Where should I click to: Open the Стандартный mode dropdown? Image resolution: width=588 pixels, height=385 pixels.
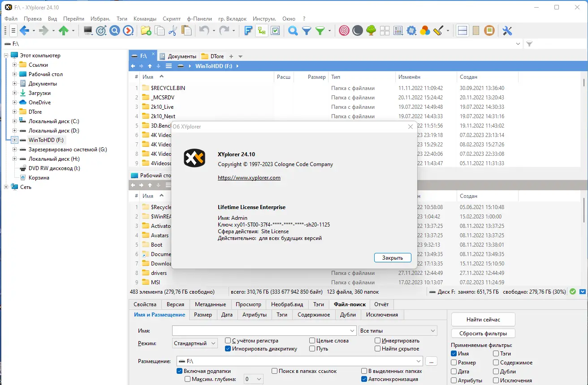coord(195,343)
